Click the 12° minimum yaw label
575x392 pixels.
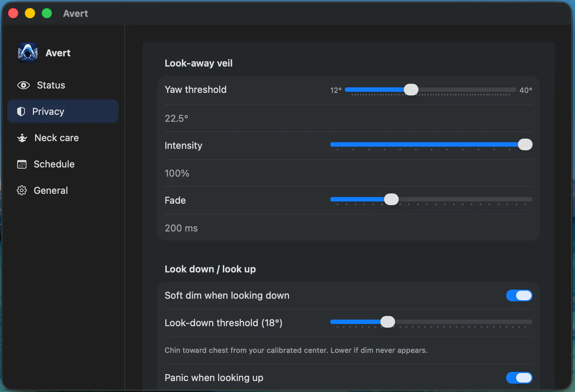[x=336, y=90]
